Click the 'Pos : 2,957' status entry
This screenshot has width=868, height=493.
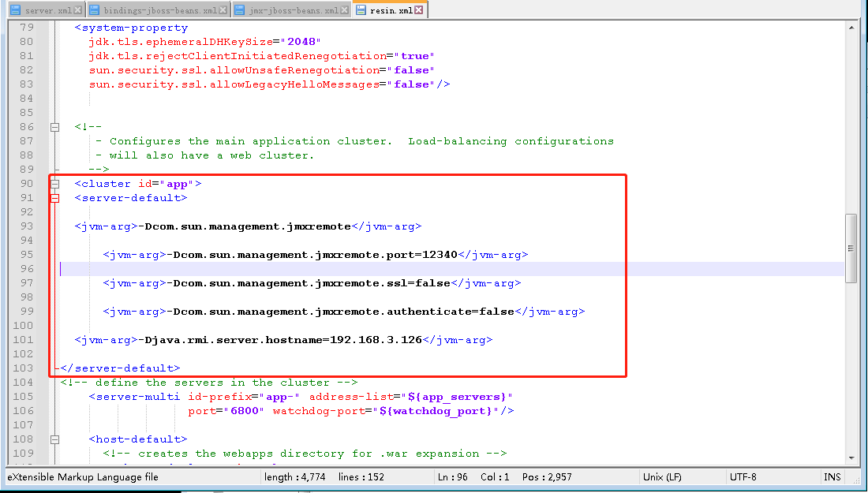pyautogui.click(x=546, y=477)
